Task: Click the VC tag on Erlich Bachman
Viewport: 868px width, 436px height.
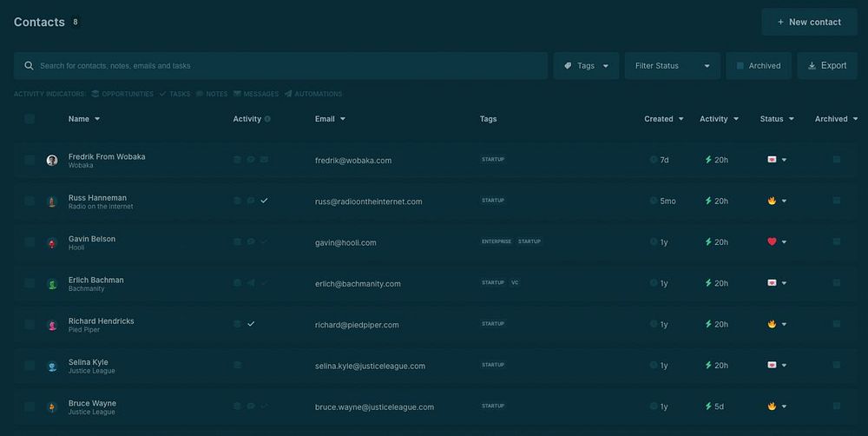Action: [515, 282]
